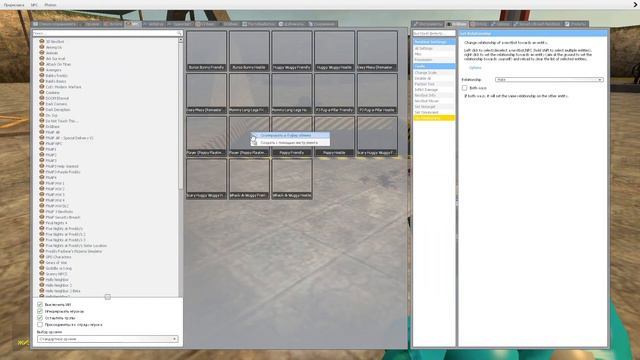The image size is (640, 360).
Task: Click the category icon beside Attack On Titan
Action: click(x=42, y=64)
